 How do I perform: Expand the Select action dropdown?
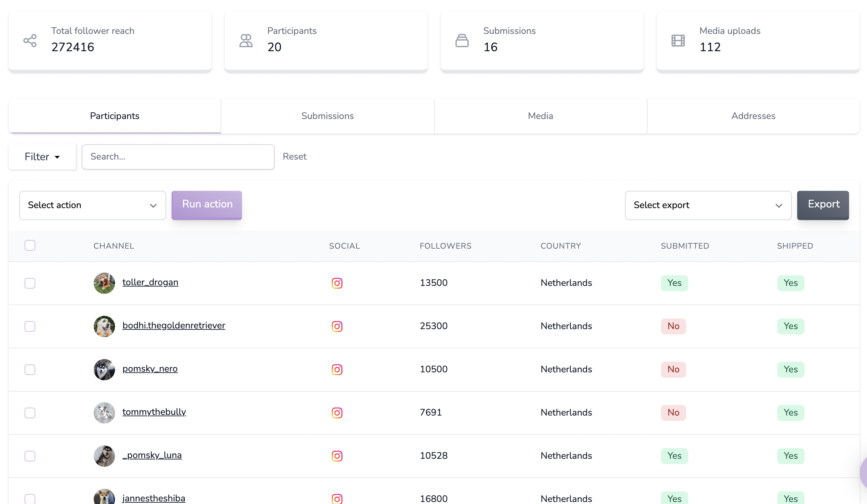92,205
